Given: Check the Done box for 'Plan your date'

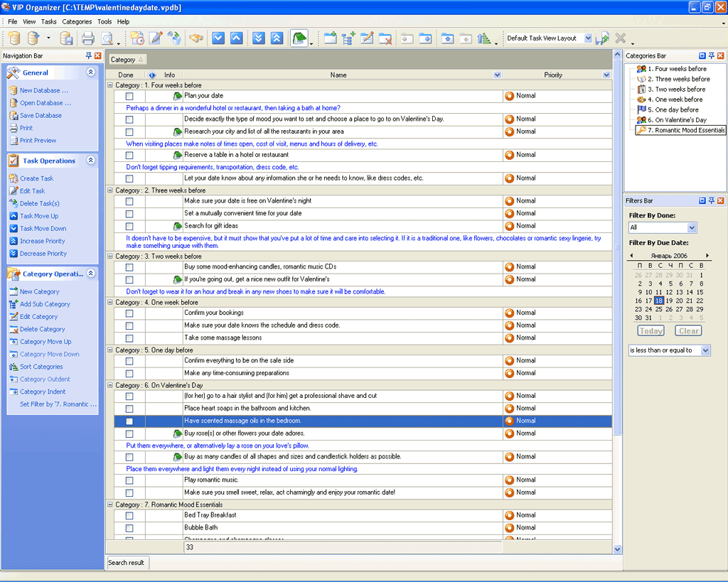Looking at the screenshot, I should 129,96.
